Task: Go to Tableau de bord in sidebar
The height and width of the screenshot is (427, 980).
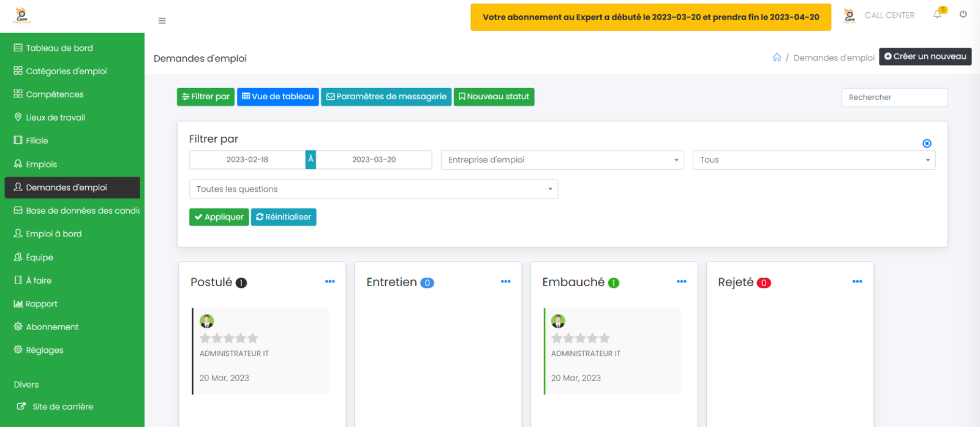Action: point(59,48)
